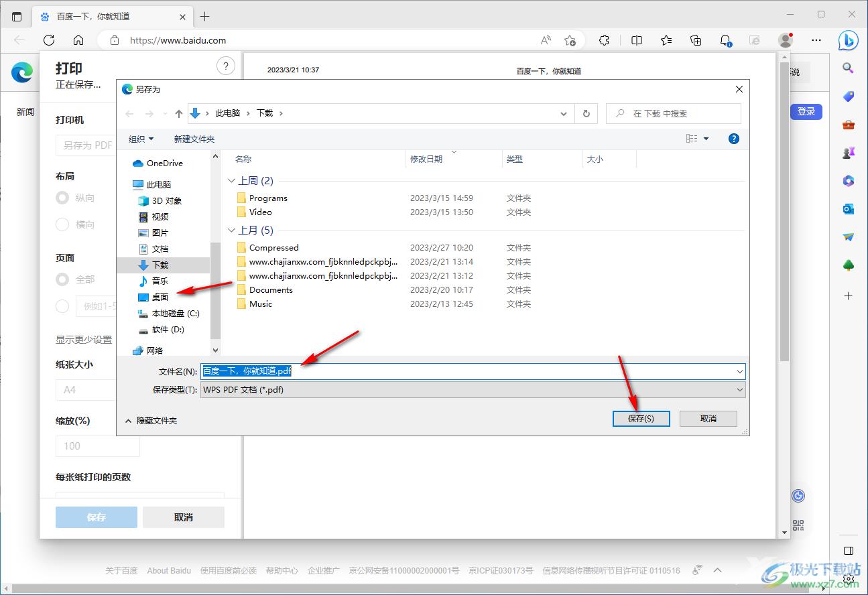Image resolution: width=868 pixels, height=595 pixels.
Task: Open the sidebar Games chess icon
Action: [848, 153]
